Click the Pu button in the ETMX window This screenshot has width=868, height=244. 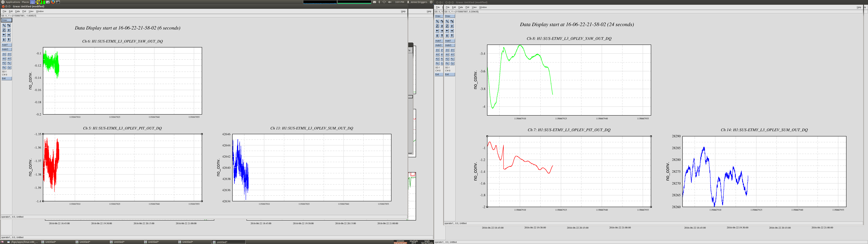(9, 63)
